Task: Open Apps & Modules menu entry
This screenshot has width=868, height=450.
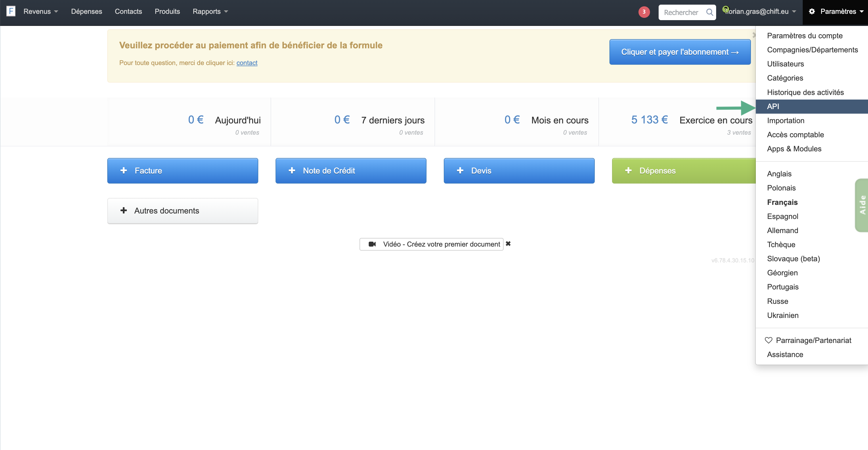Action: pyautogui.click(x=794, y=149)
